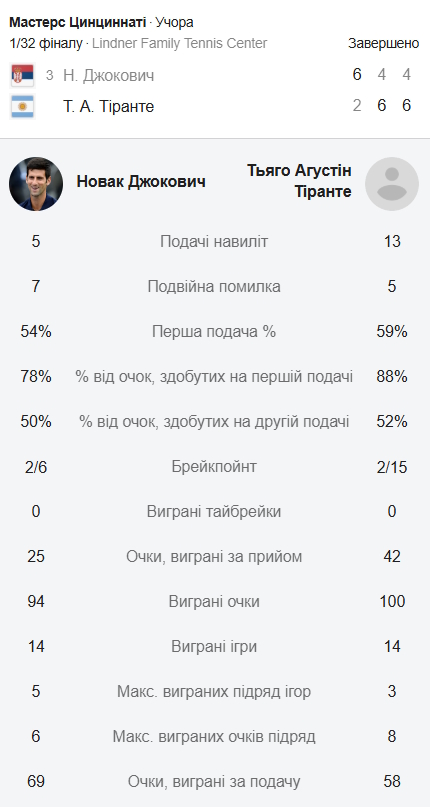Click the Тьяго Агустін Тіранте name heading
Image resolution: width=430 pixels, height=807 pixels.
pyautogui.click(x=299, y=181)
